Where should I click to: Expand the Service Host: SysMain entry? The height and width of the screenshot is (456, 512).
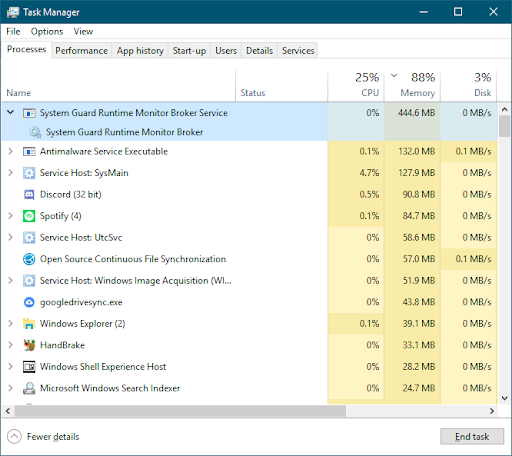tap(11, 173)
